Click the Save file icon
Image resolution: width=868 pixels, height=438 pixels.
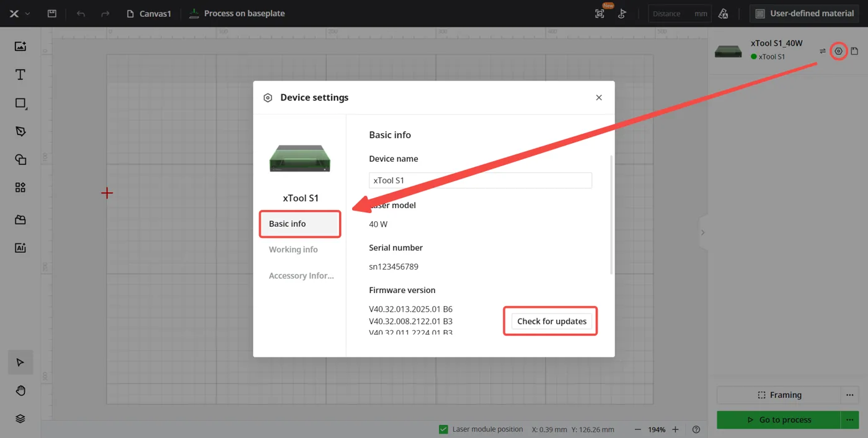(x=52, y=13)
